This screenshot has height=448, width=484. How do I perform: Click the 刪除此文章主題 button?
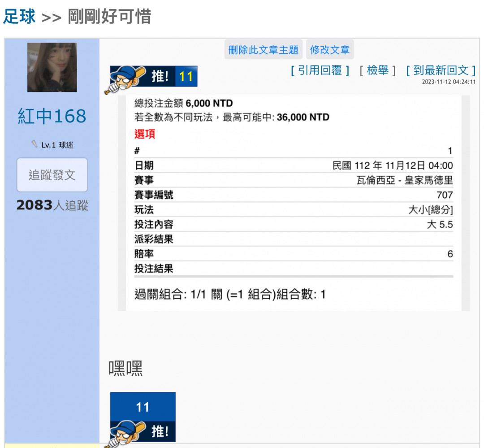point(264,49)
